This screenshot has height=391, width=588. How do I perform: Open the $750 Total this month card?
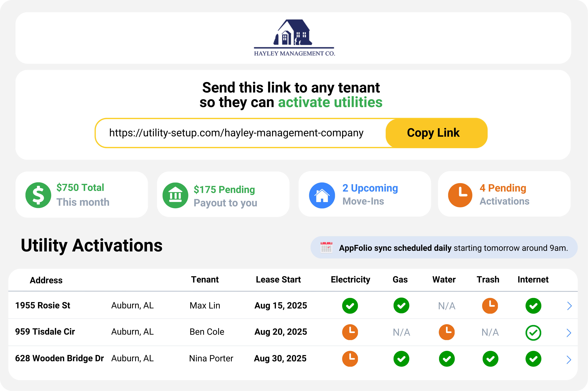click(82, 195)
